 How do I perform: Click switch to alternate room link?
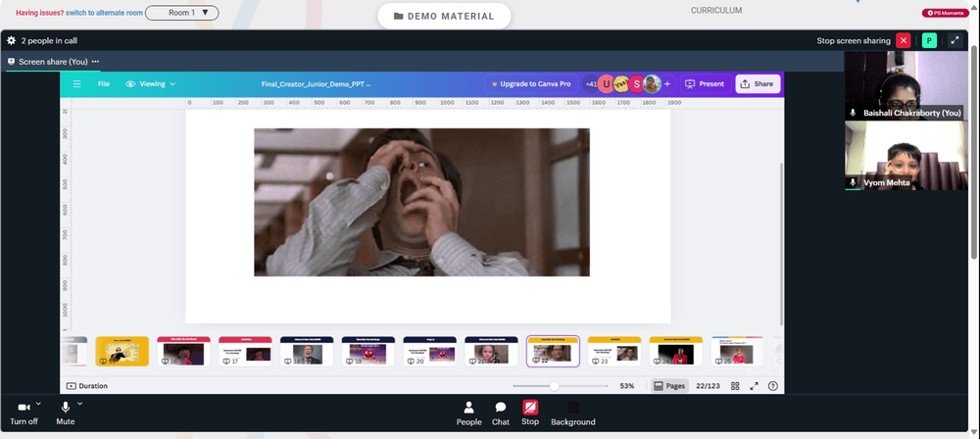click(x=105, y=13)
